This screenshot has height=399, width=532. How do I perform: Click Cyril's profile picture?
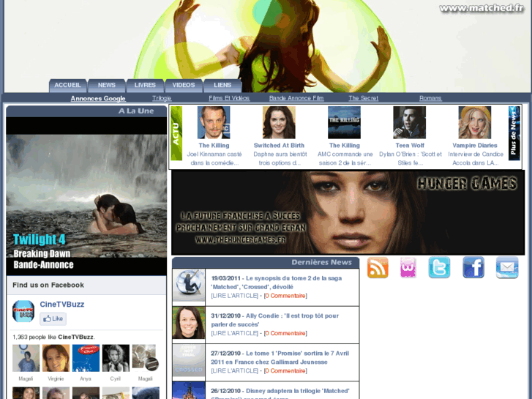[116, 358]
